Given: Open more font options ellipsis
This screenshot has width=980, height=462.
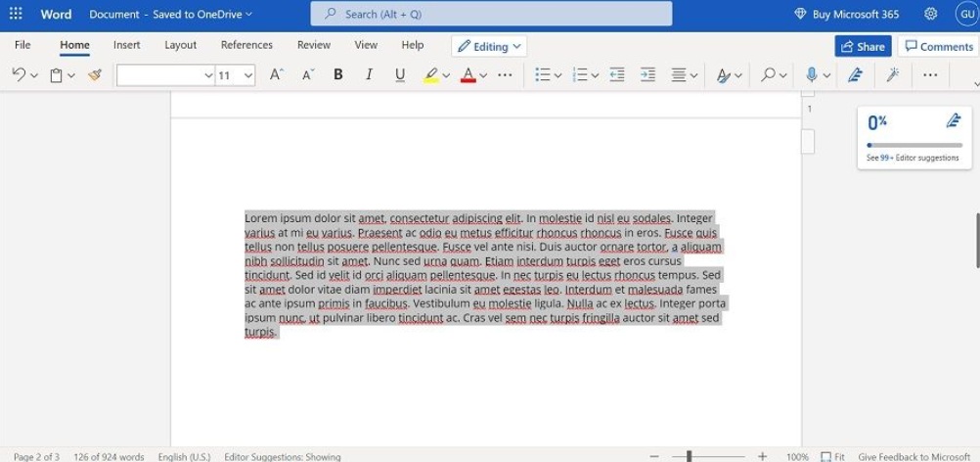Looking at the screenshot, I should tap(505, 75).
